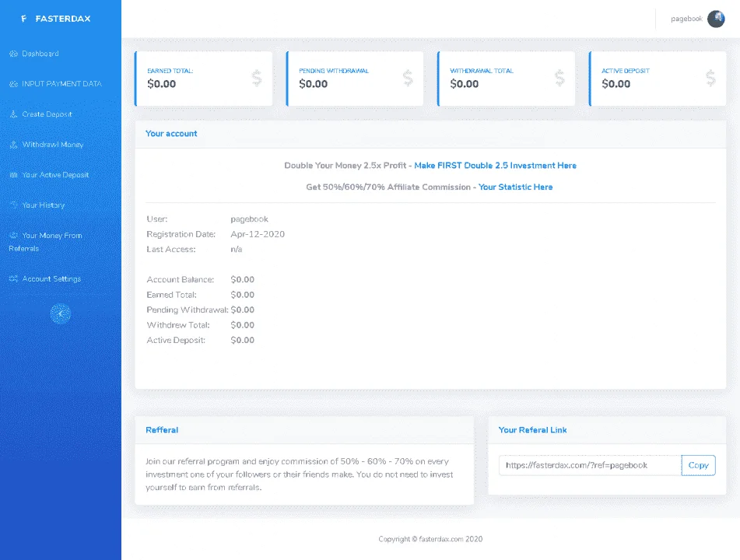The width and height of the screenshot is (740, 560).
Task: Click the Pending Withdrawal row label in account details
Action: point(188,310)
